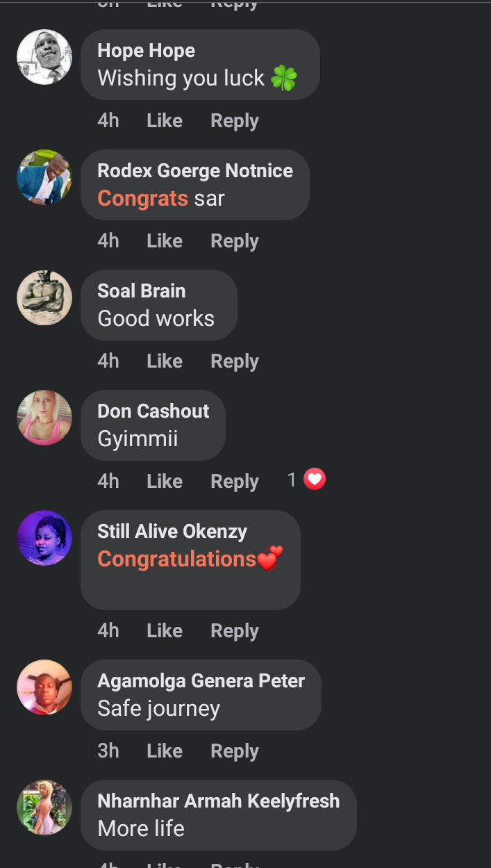Like Soal Brain's Good works comment
The height and width of the screenshot is (868, 491).
[165, 361]
